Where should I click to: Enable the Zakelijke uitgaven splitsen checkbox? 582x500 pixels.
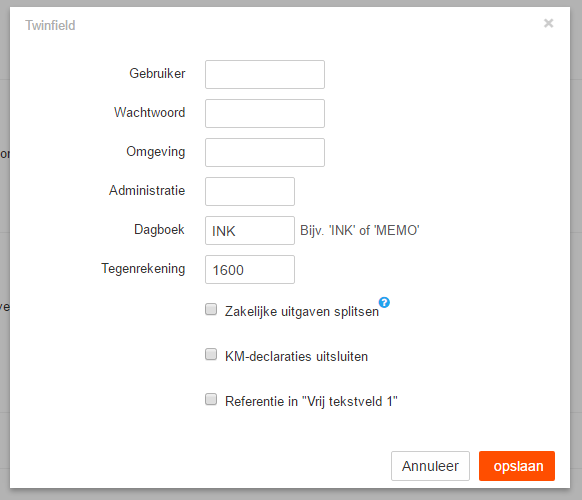pyautogui.click(x=211, y=309)
